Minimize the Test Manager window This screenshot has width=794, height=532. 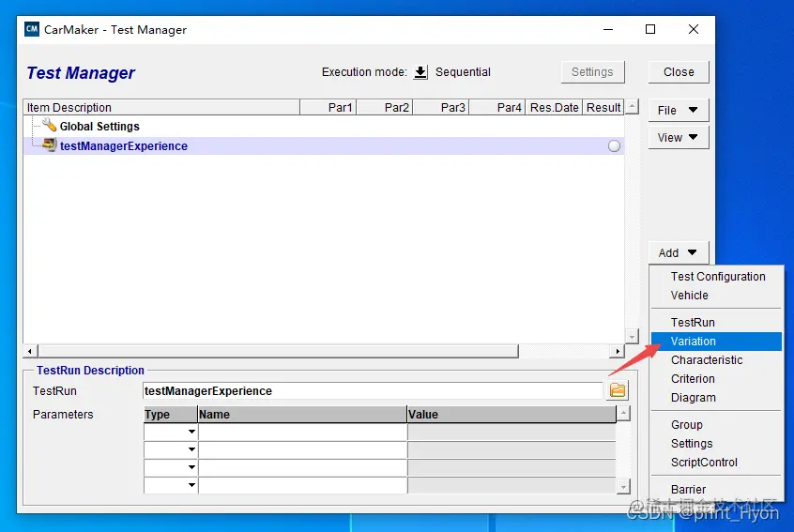click(608, 29)
